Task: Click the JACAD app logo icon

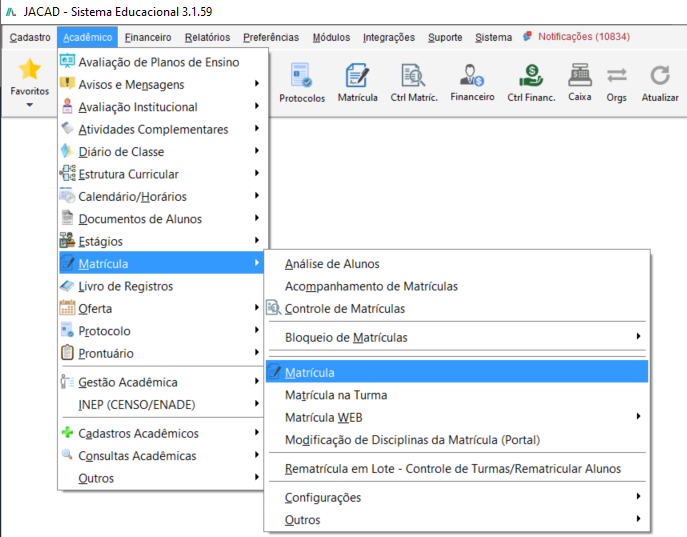Action: tap(11, 12)
